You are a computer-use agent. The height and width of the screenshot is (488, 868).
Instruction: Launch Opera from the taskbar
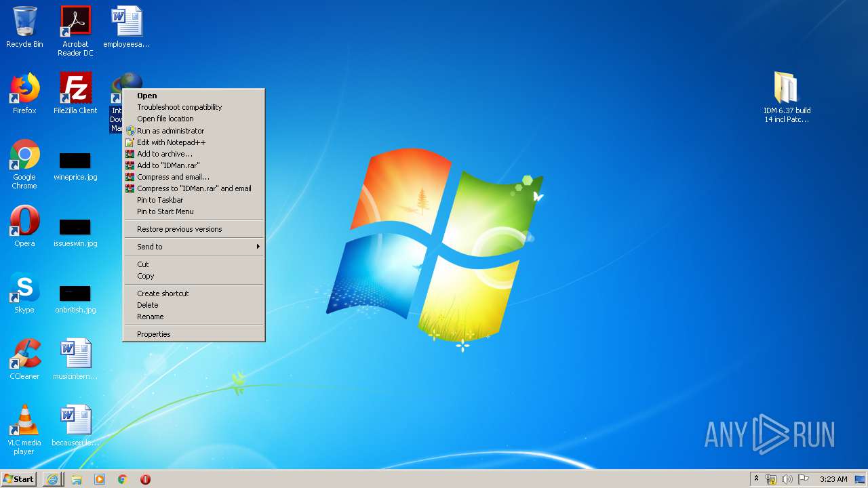click(145, 479)
